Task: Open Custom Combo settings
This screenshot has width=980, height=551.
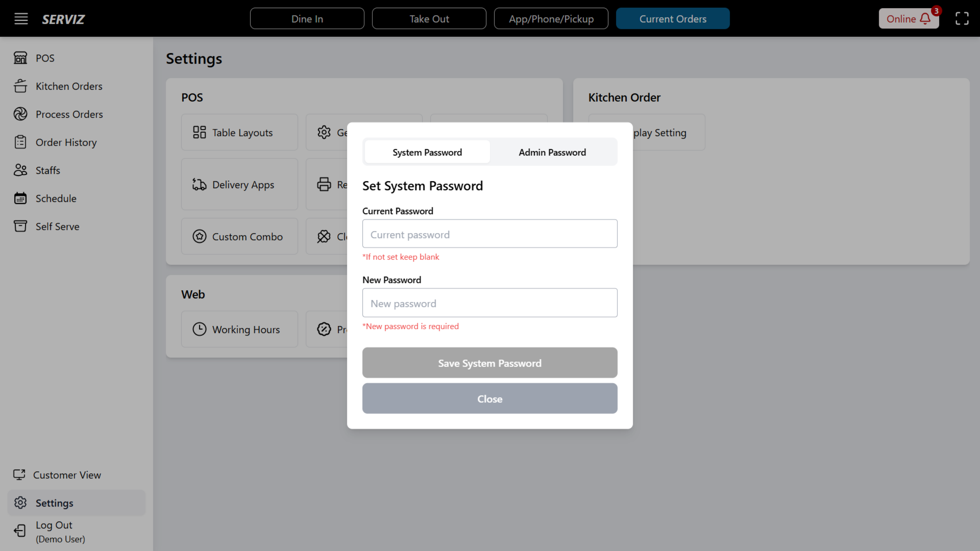Action: coord(239,236)
